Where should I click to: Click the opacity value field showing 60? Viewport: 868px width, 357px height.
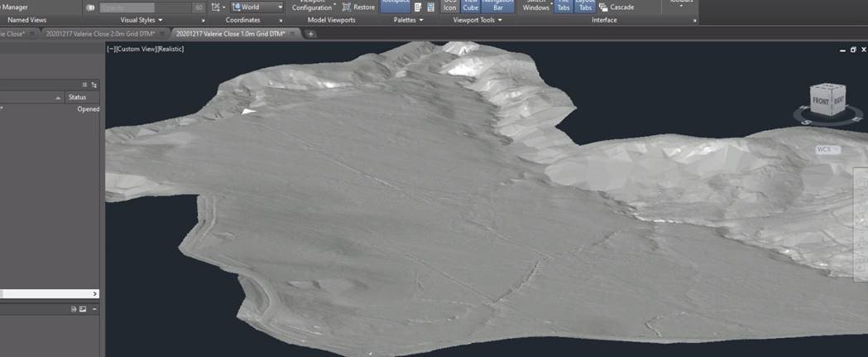(x=199, y=7)
